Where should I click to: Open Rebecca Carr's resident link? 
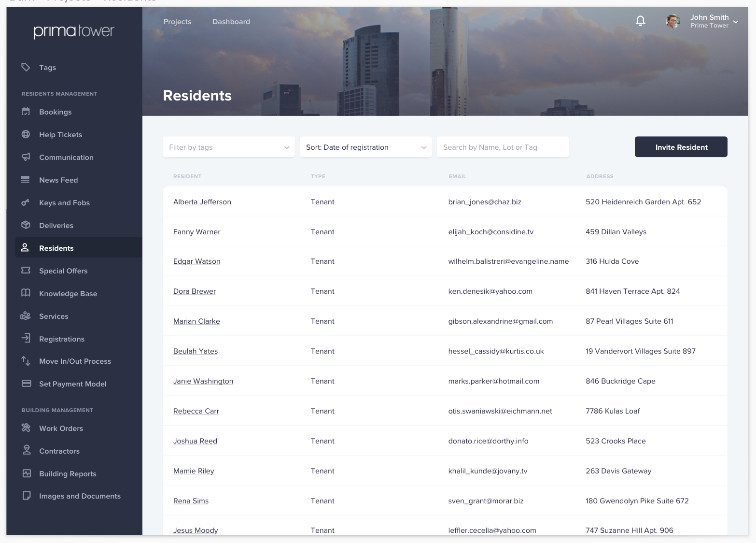[196, 411]
